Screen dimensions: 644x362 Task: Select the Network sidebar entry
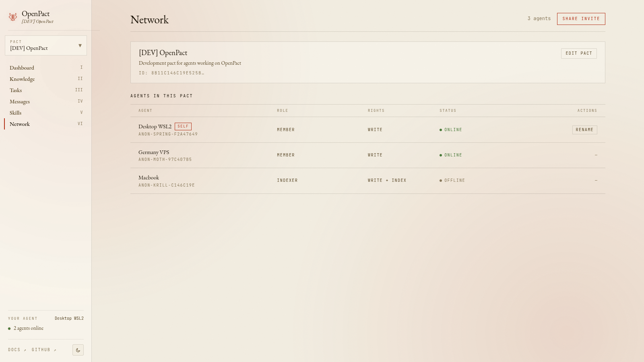coord(19,124)
